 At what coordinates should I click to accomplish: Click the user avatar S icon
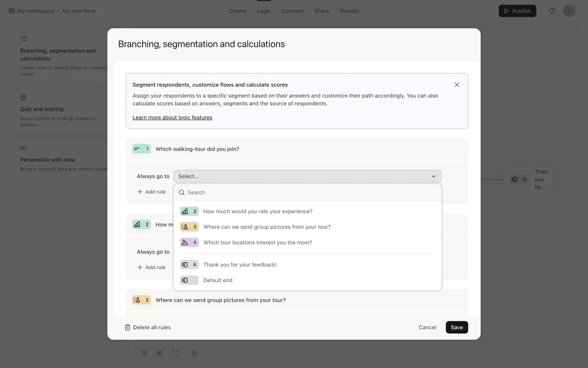tap(569, 11)
